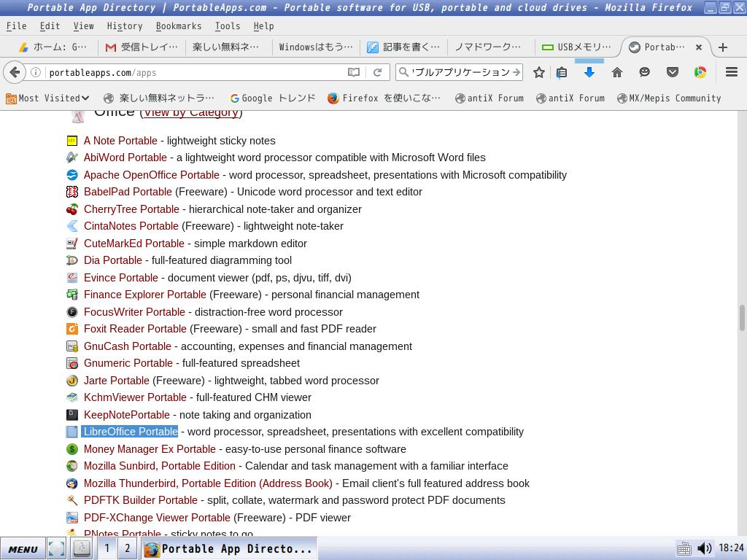Show bookmarks list icon in toolbar
The height and width of the screenshot is (560, 747).
click(562, 72)
